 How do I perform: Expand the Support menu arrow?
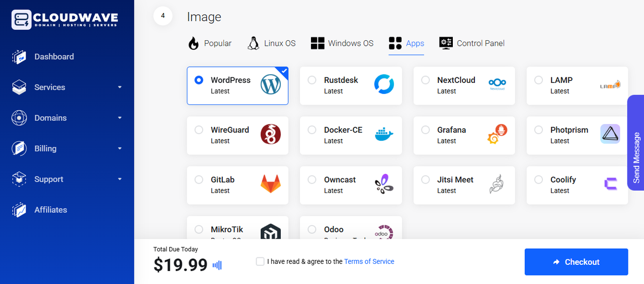tap(120, 179)
